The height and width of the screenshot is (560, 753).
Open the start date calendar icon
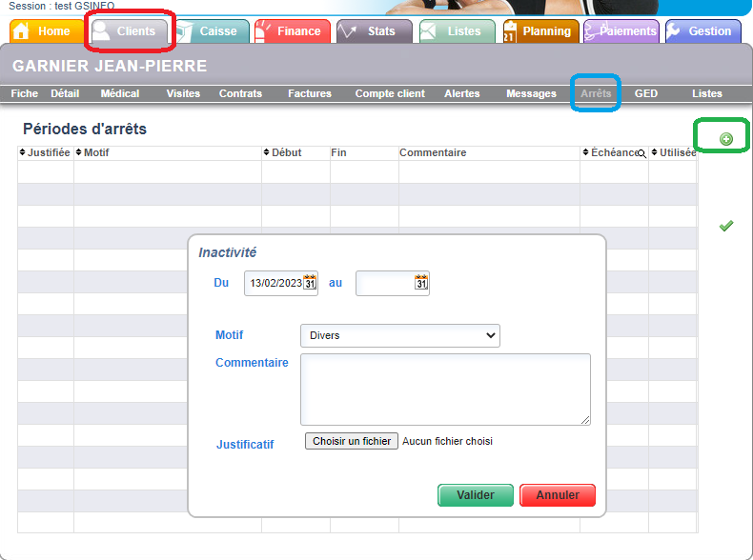click(310, 283)
